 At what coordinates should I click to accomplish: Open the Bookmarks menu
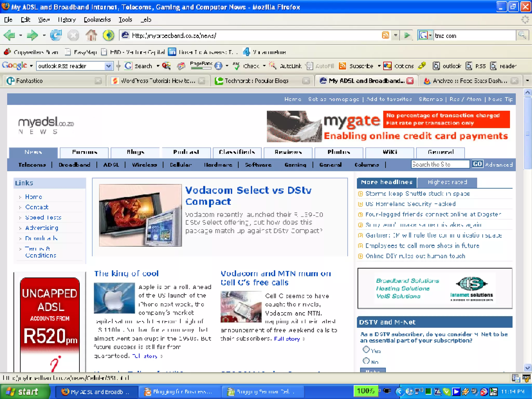point(97,20)
